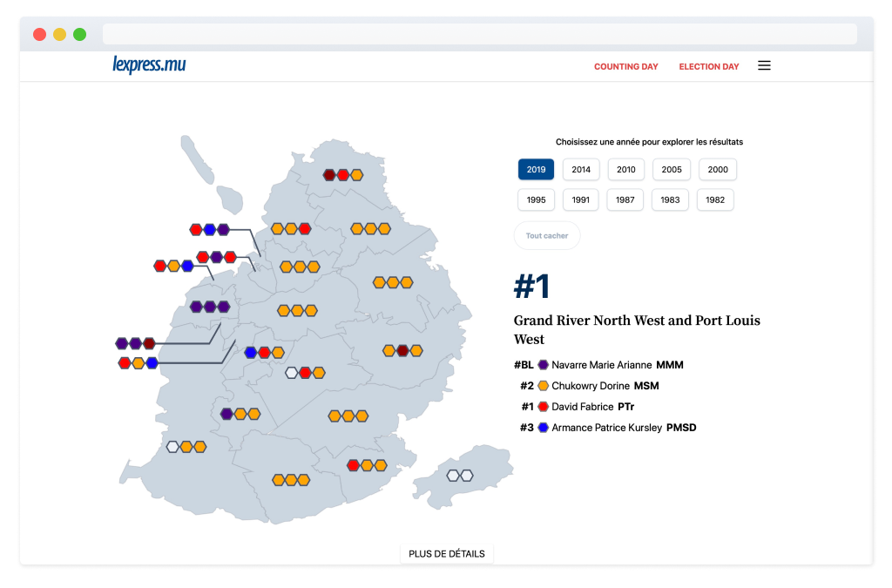Click the northernmost hexagon group on the map
This screenshot has height=588, width=892.
coord(342,175)
